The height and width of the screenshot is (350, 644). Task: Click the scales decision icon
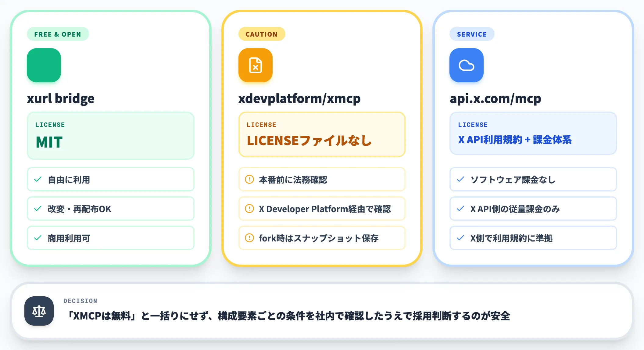pos(39,311)
